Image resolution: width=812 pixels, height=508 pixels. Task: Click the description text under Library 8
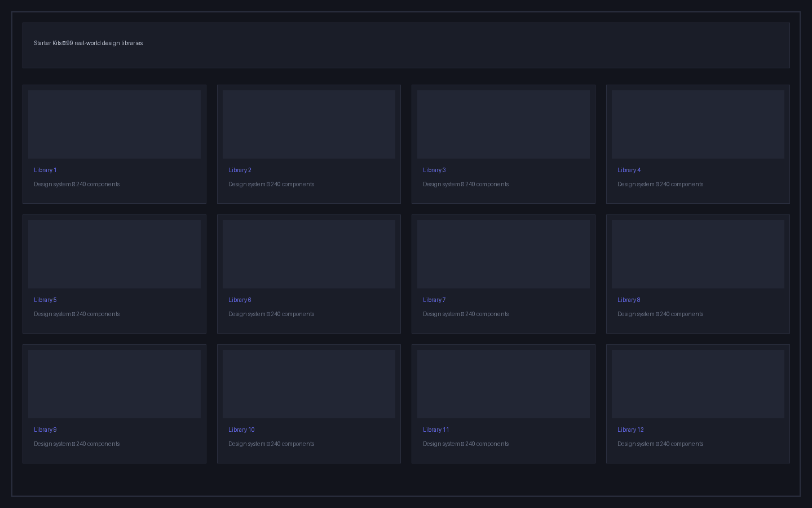point(660,314)
